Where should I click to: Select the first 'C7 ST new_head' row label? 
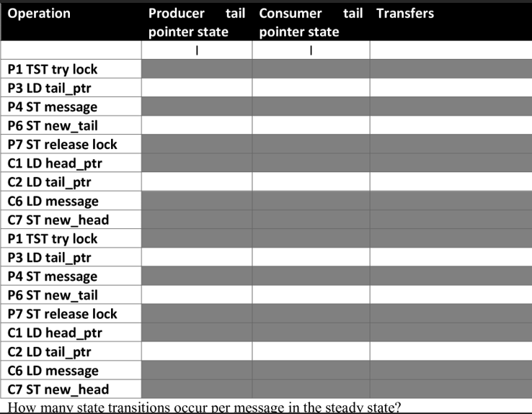coord(58,220)
